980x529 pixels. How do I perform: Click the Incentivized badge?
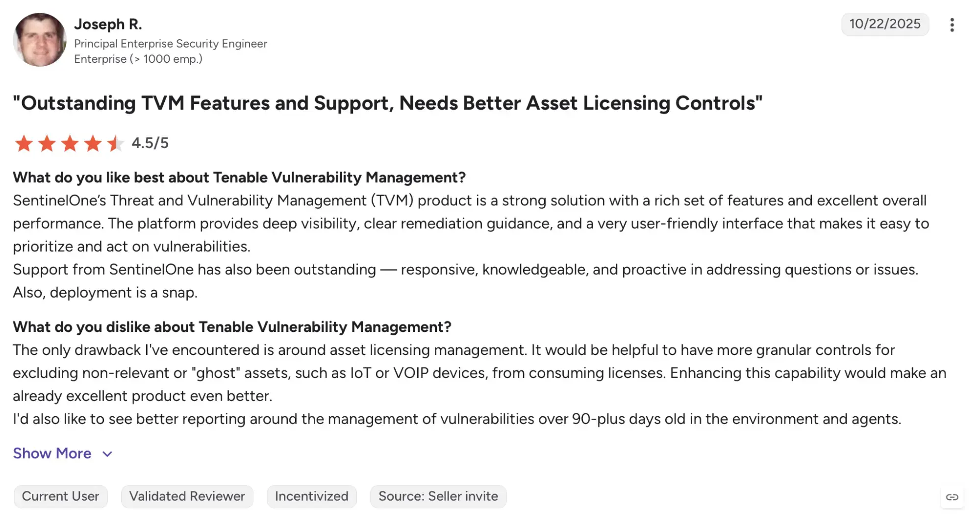[x=312, y=497]
